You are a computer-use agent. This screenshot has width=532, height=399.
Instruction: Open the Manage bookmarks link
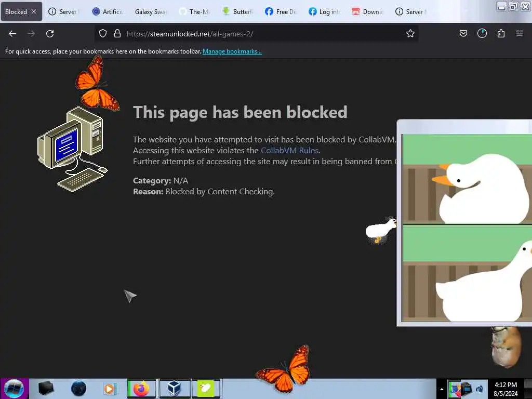232,51
